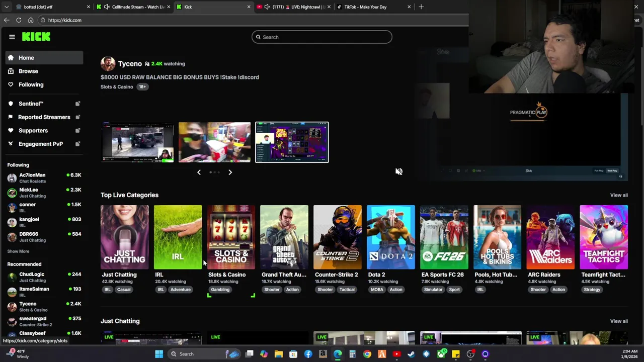Open Counter-Strike 2 category card
644x362 pixels.
point(338,237)
